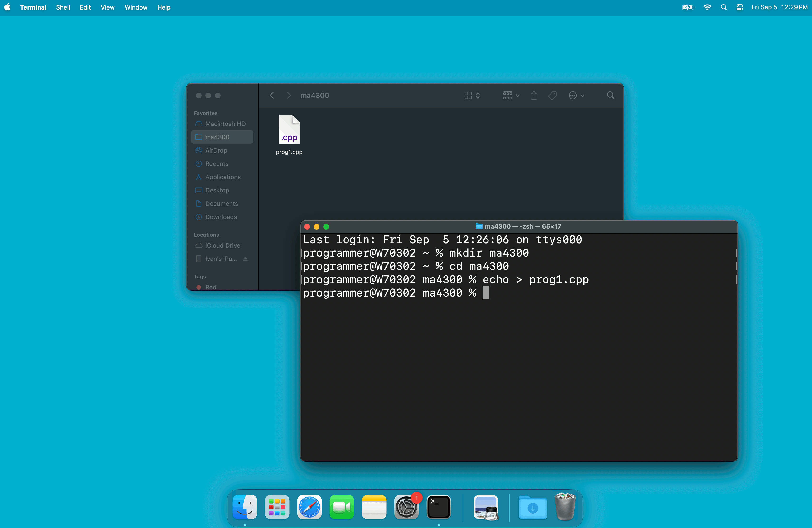Open Safari from the Dock
This screenshot has height=528, width=812.
point(309,507)
